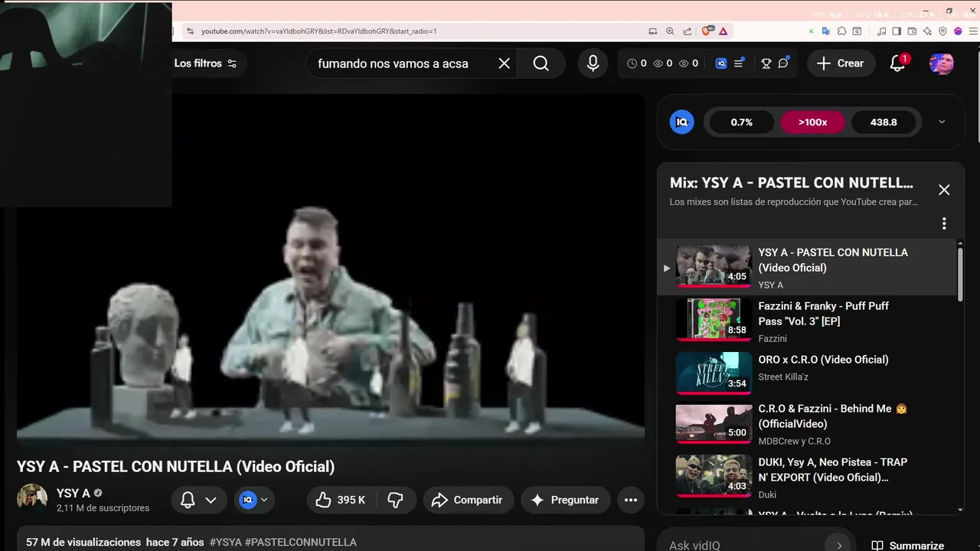Click the vidIQ IQ badge in the header
The width and height of the screenshot is (980, 551).
[x=721, y=64]
